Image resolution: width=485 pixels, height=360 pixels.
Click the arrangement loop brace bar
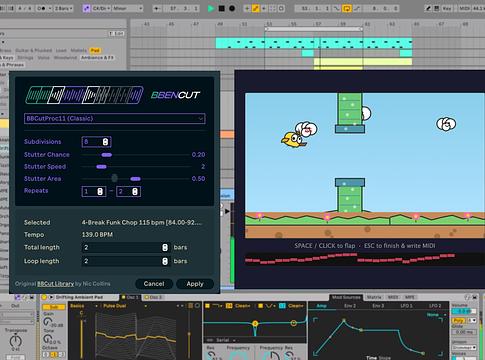pyautogui.click(x=314, y=29)
